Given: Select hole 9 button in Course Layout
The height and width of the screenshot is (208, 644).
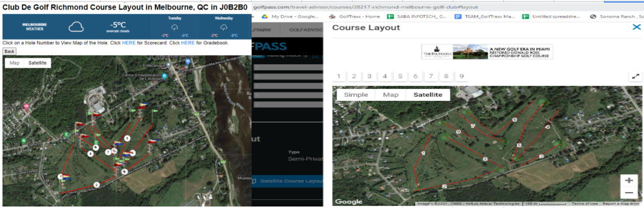Looking at the screenshot, I should 462,76.
